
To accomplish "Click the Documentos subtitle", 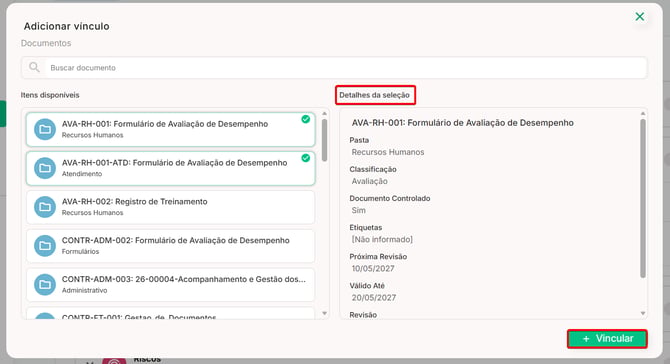I will [x=46, y=43].
